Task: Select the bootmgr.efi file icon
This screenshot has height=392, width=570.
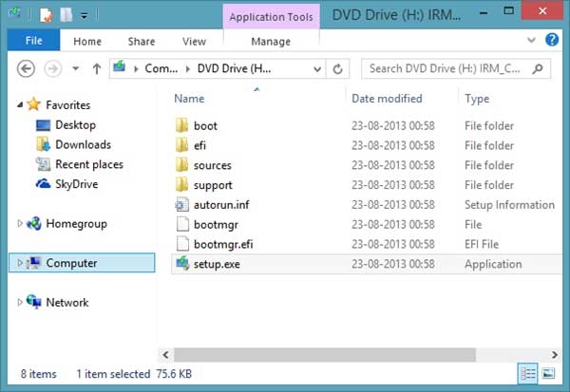Action: point(182,244)
